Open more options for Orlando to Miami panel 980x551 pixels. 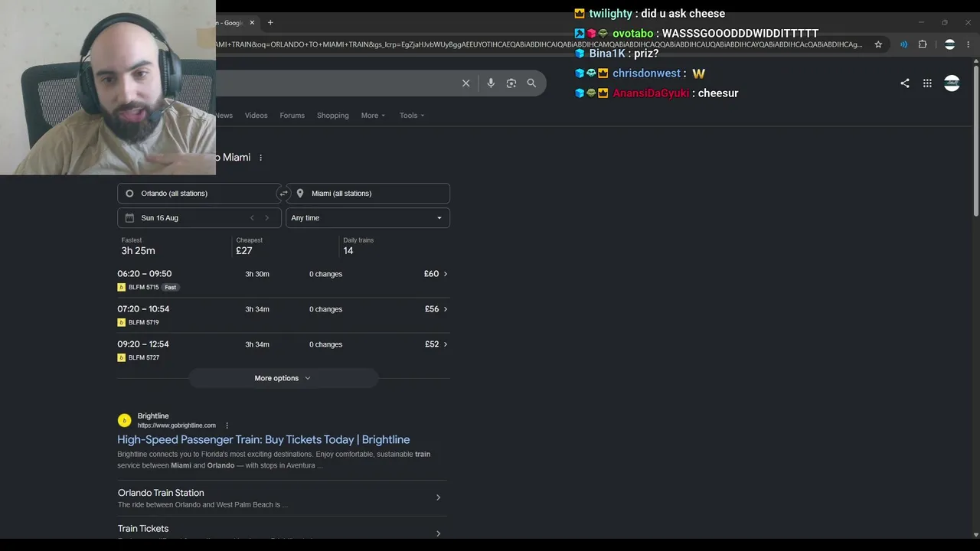coord(260,158)
